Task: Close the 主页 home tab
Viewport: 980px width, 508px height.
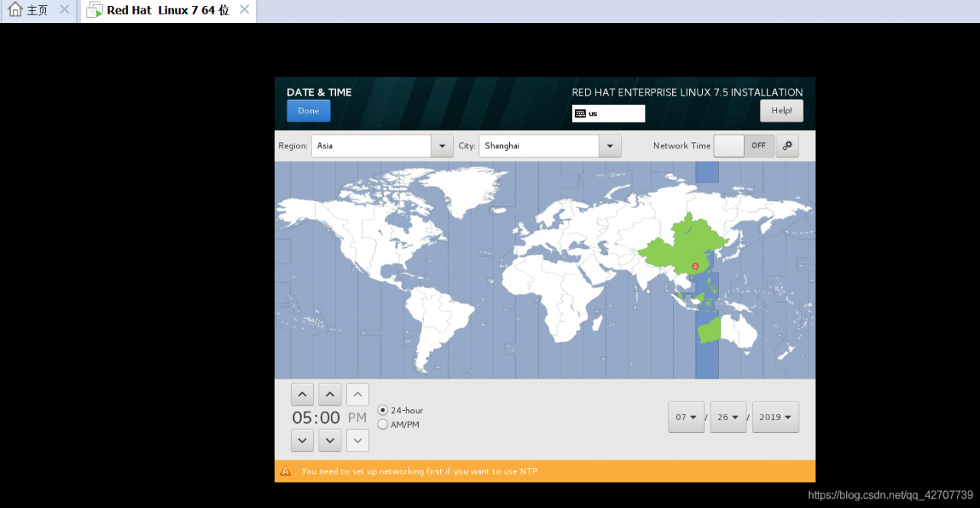Action: click(64, 10)
